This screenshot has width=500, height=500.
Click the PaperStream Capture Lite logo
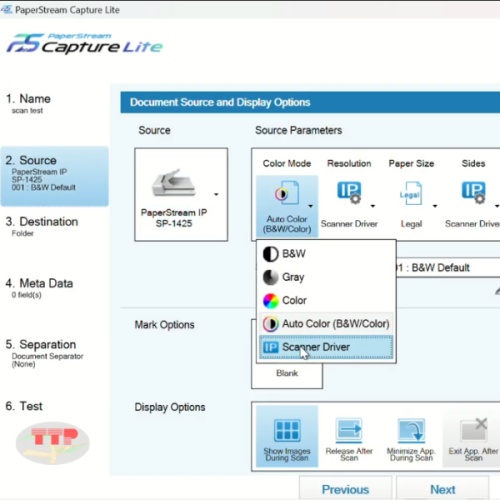pyautogui.click(x=84, y=44)
